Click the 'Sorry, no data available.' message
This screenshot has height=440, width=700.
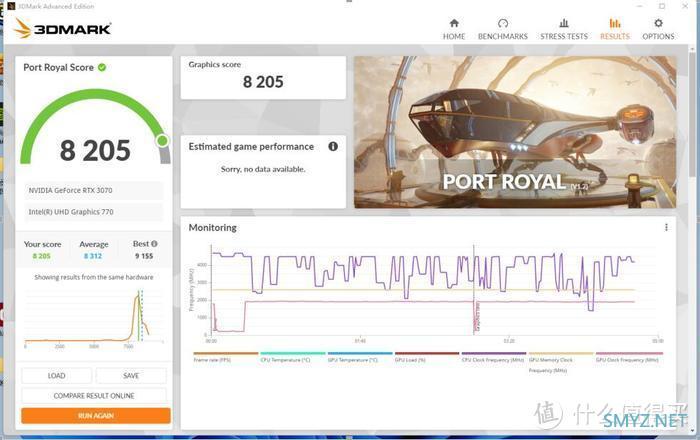click(263, 169)
